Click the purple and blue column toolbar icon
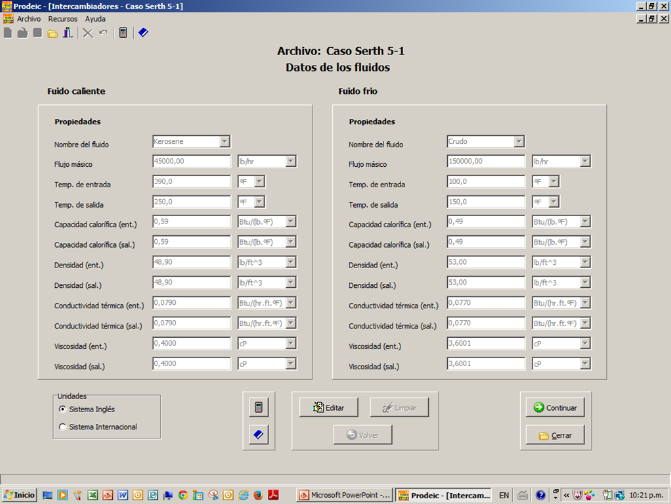 point(68,33)
